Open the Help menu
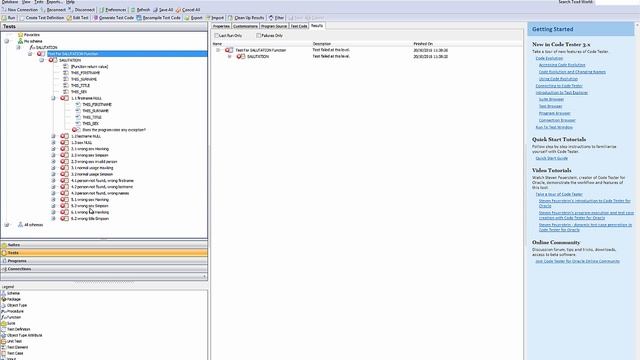 [x=70, y=2]
